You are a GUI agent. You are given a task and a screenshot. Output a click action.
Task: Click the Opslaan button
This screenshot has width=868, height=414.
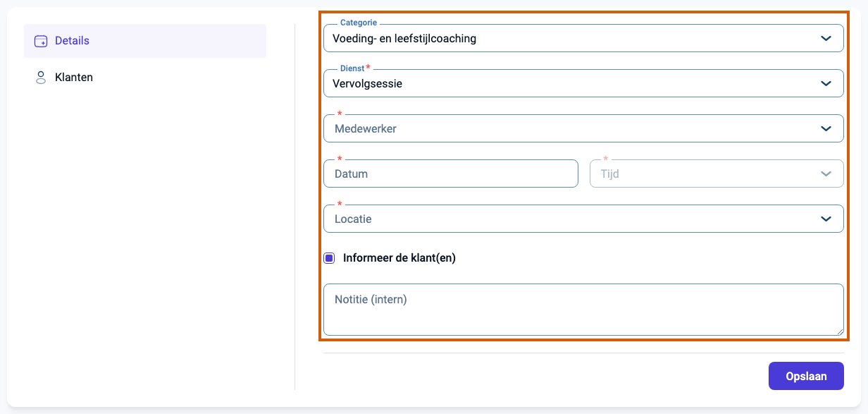[806, 376]
